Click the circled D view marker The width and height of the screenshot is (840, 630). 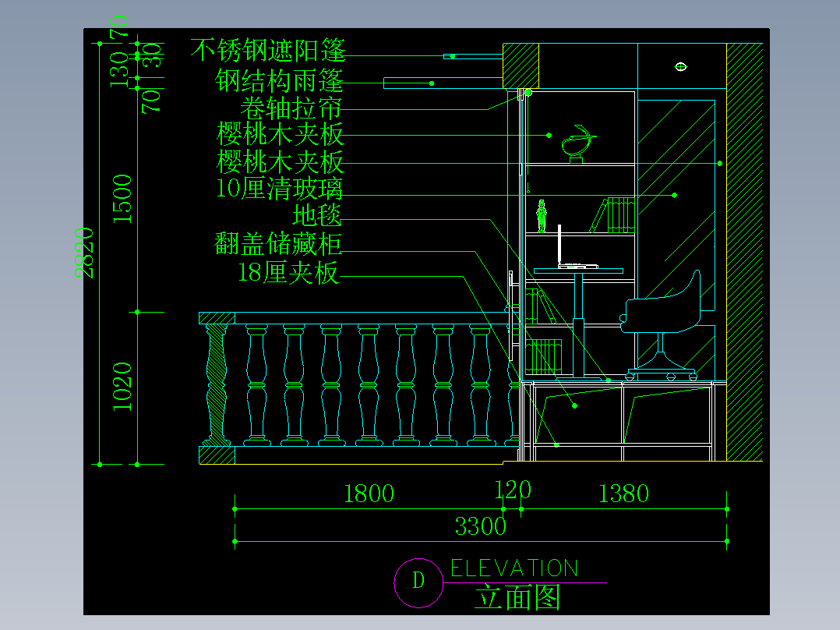pos(418,582)
